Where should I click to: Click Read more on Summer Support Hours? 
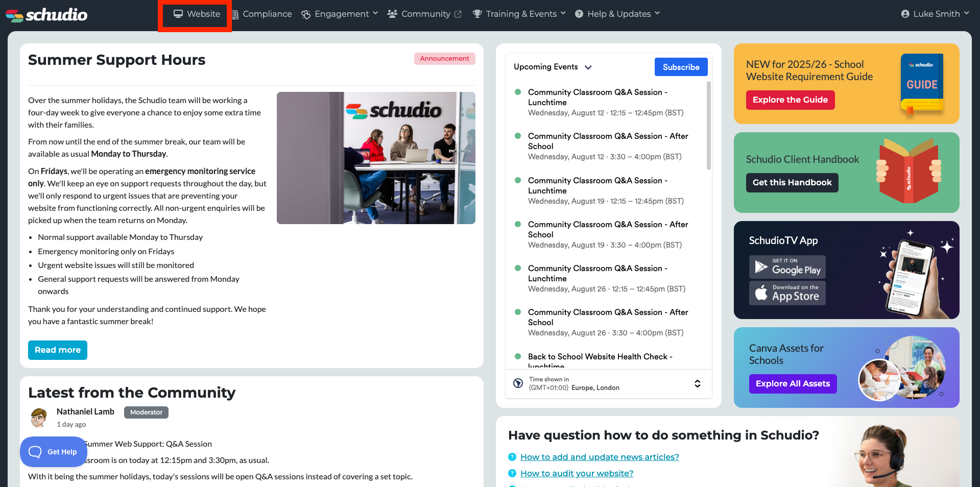(x=58, y=350)
